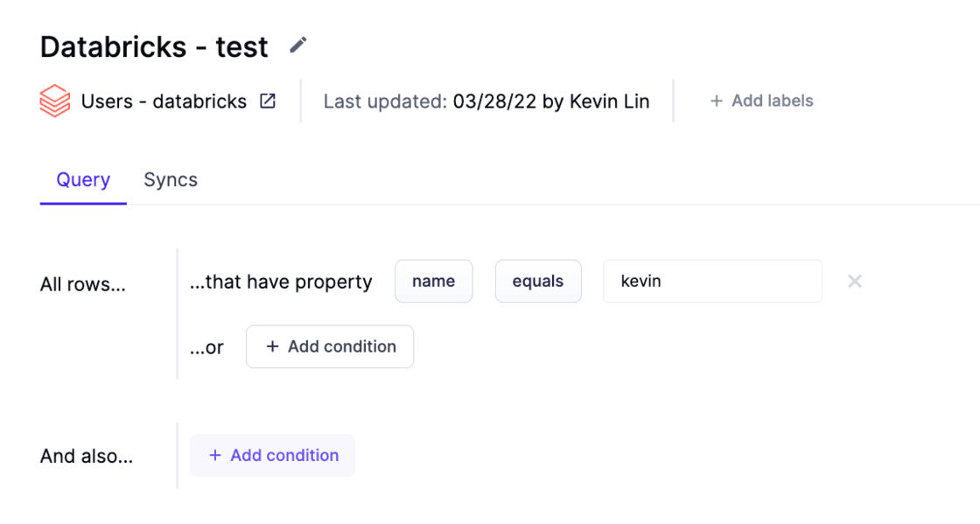
Task: Click the Add labels button
Action: [x=761, y=101]
